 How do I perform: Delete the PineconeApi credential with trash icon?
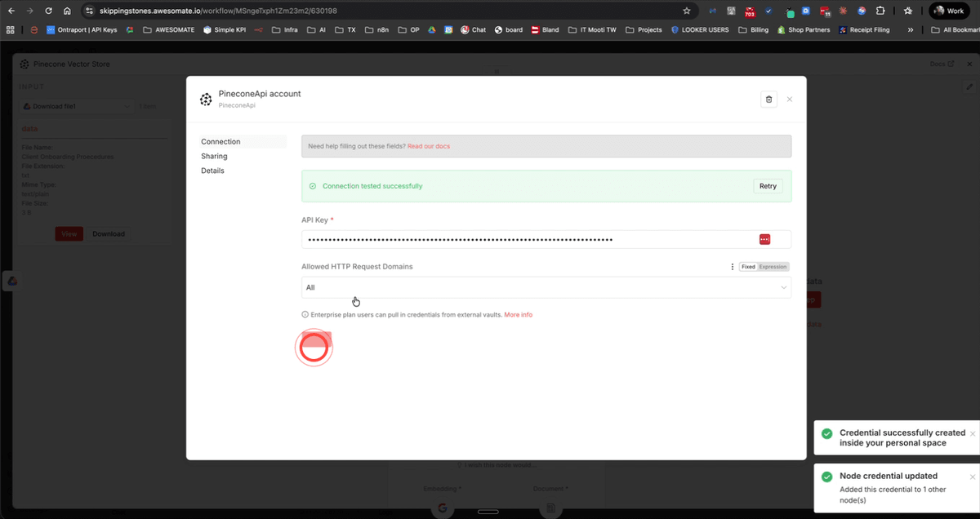tap(768, 100)
